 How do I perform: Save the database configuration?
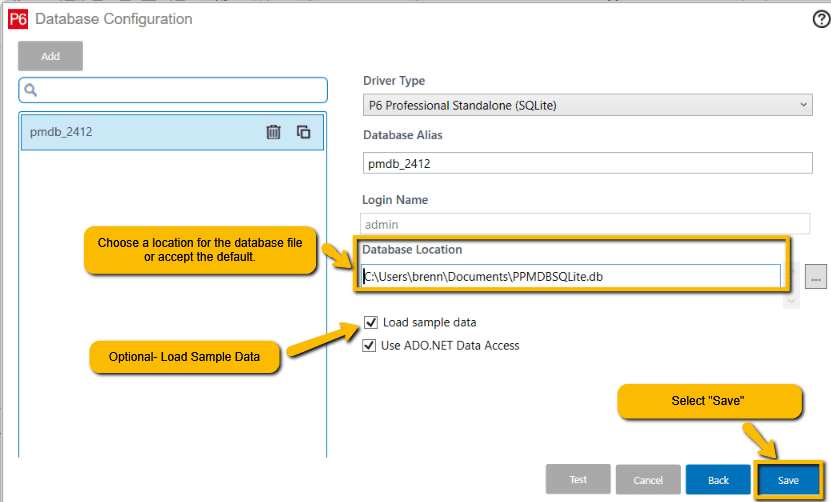pyautogui.click(x=788, y=480)
